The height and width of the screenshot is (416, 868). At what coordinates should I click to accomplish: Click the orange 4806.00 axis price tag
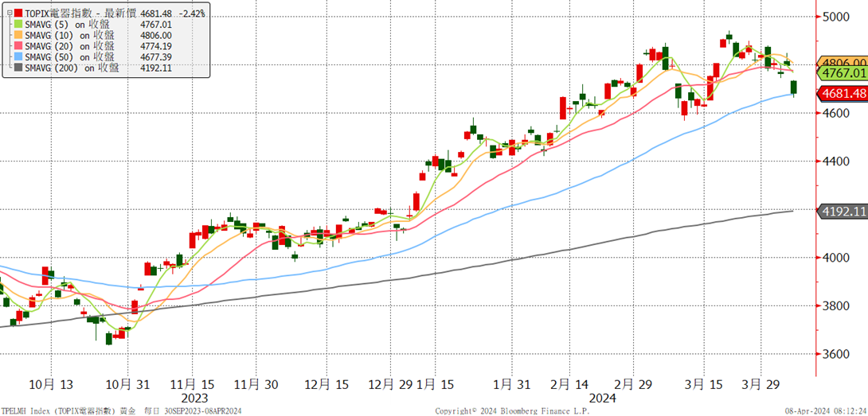pyautogui.click(x=843, y=63)
